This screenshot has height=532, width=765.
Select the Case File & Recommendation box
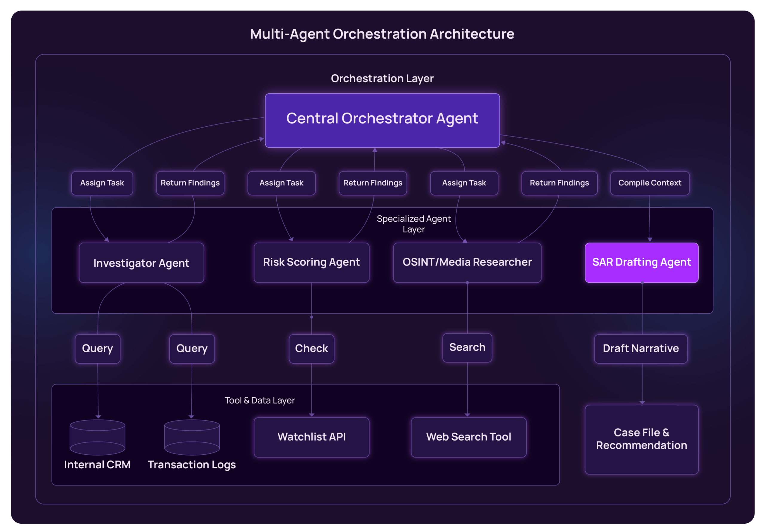(641, 439)
